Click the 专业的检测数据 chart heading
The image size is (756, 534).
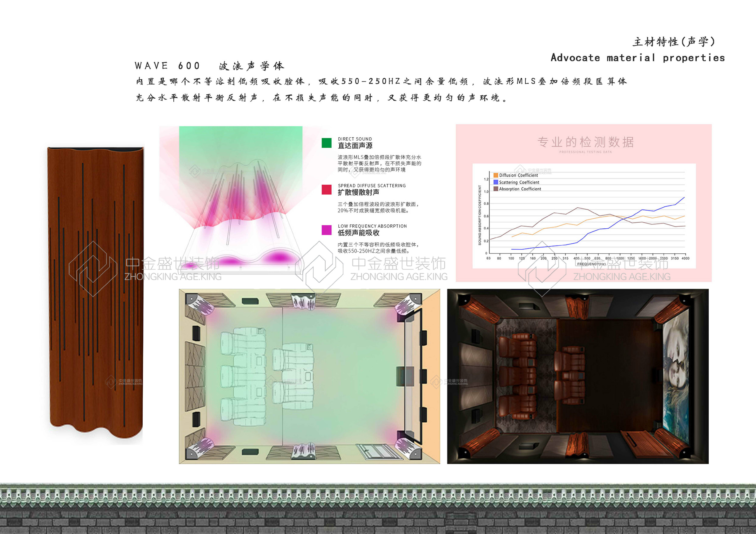pos(585,142)
